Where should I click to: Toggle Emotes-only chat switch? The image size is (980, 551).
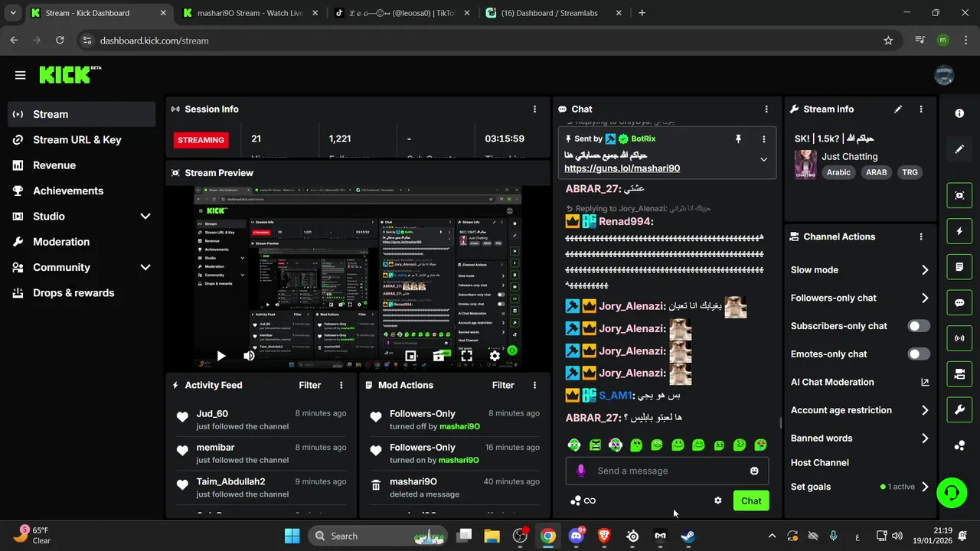[919, 354]
